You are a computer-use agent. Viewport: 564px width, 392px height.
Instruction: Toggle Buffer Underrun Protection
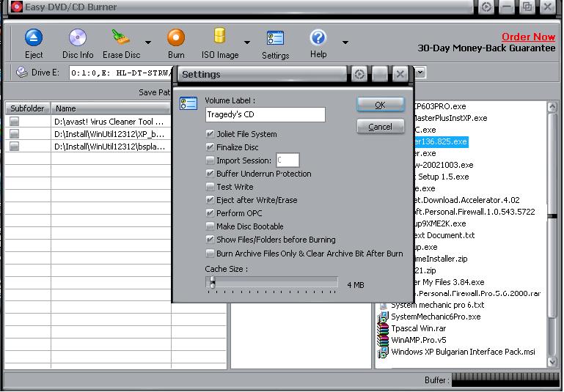point(210,173)
